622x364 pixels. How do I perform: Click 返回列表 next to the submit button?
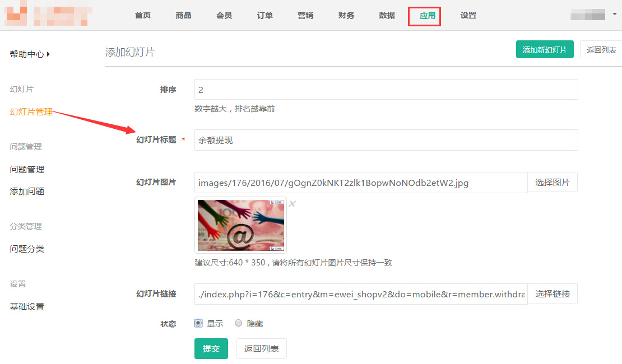click(x=261, y=348)
